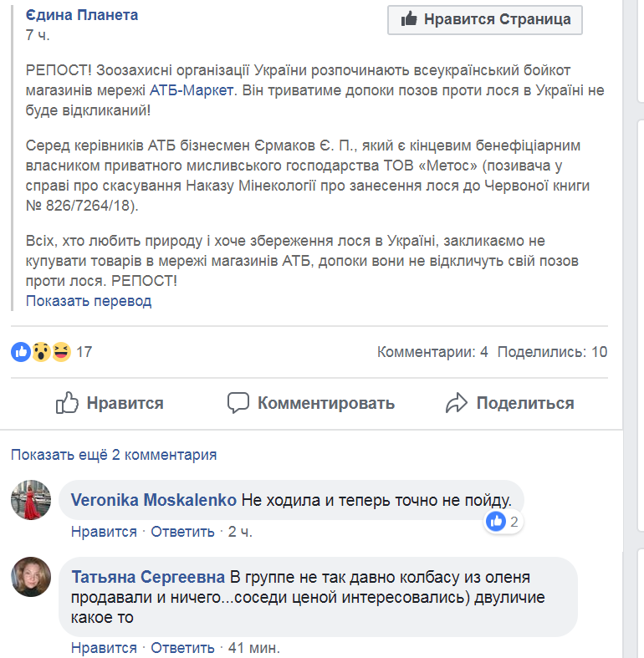View the Поделились: 10 shares list
The width and height of the screenshot is (644, 658).
[x=552, y=352]
